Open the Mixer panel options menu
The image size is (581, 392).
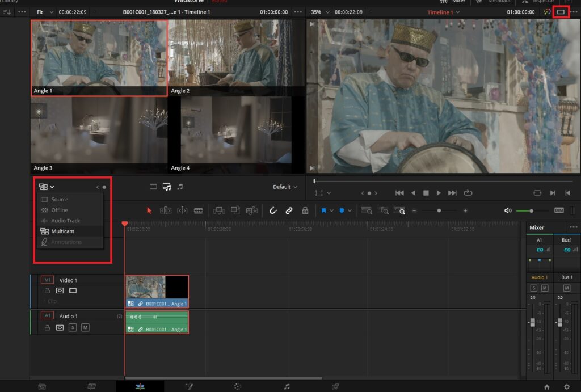click(x=573, y=227)
